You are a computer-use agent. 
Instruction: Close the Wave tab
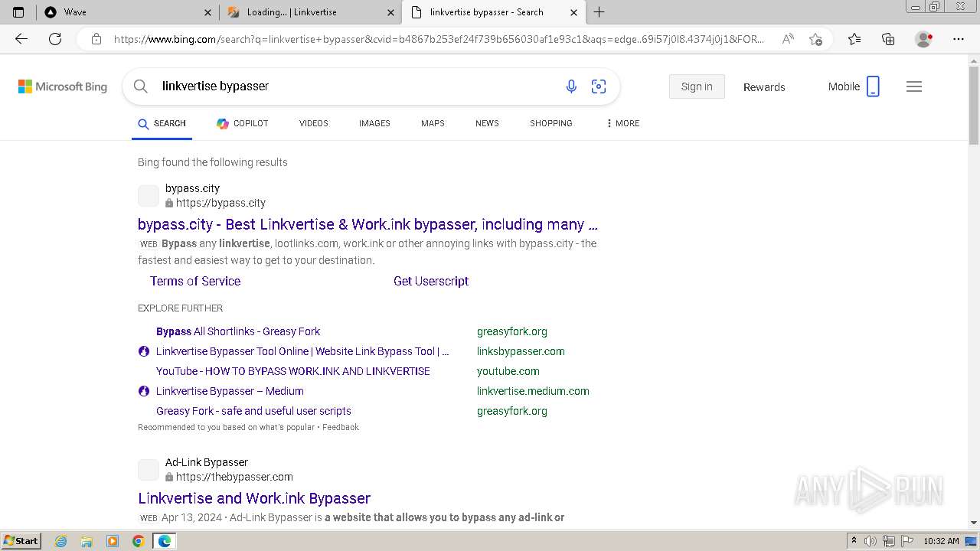(208, 12)
